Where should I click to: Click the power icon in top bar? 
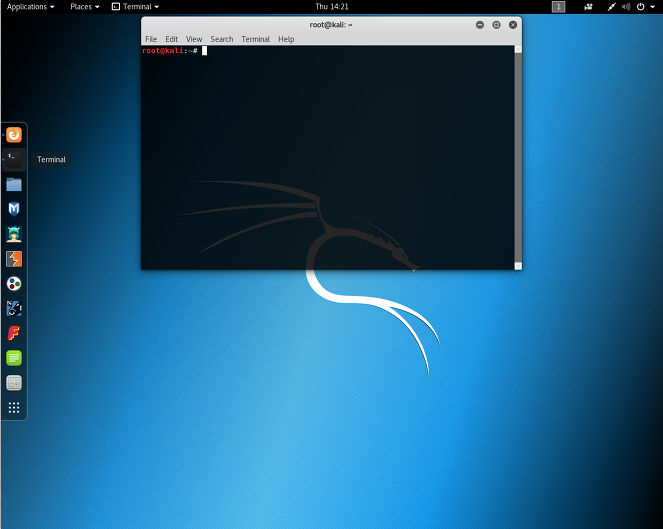point(641,7)
